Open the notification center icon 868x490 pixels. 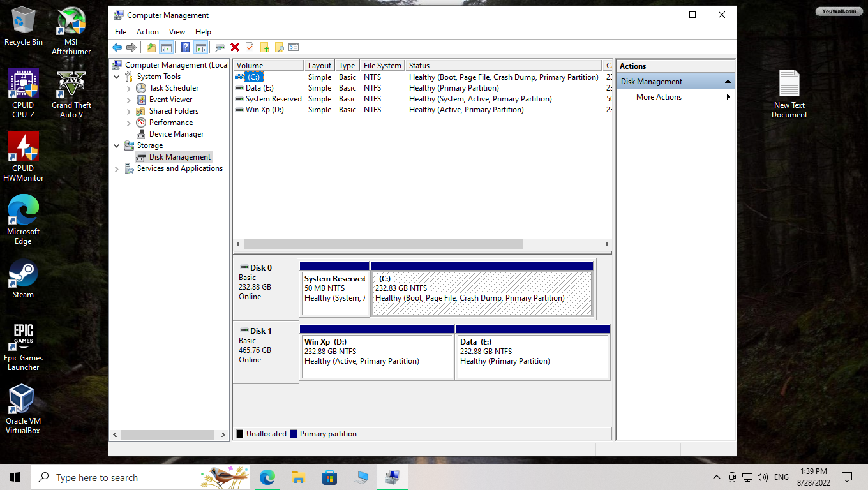pyautogui.click(x=847, y=477)
